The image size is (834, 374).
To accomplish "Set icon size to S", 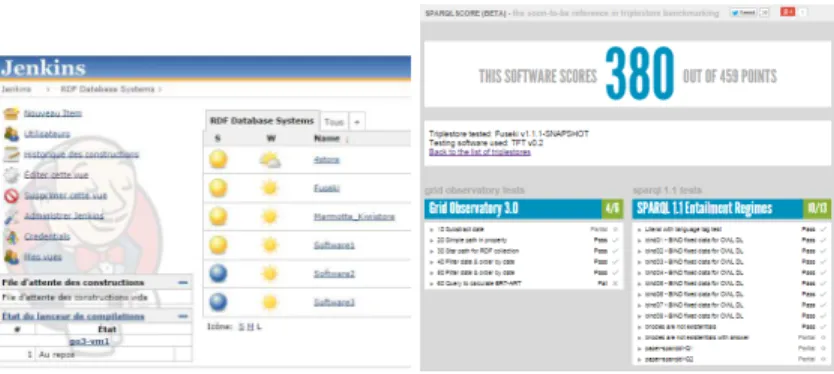I will coord(241,327).
